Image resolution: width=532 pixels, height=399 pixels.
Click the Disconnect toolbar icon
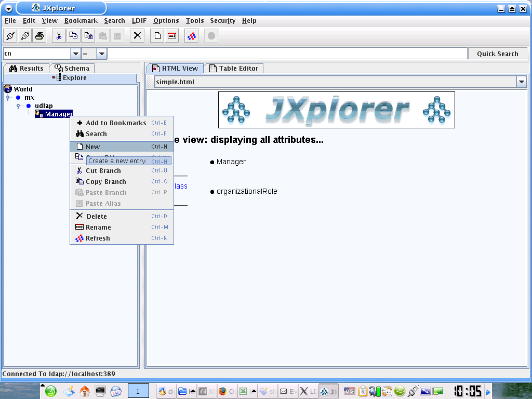(x=25, y=36)
